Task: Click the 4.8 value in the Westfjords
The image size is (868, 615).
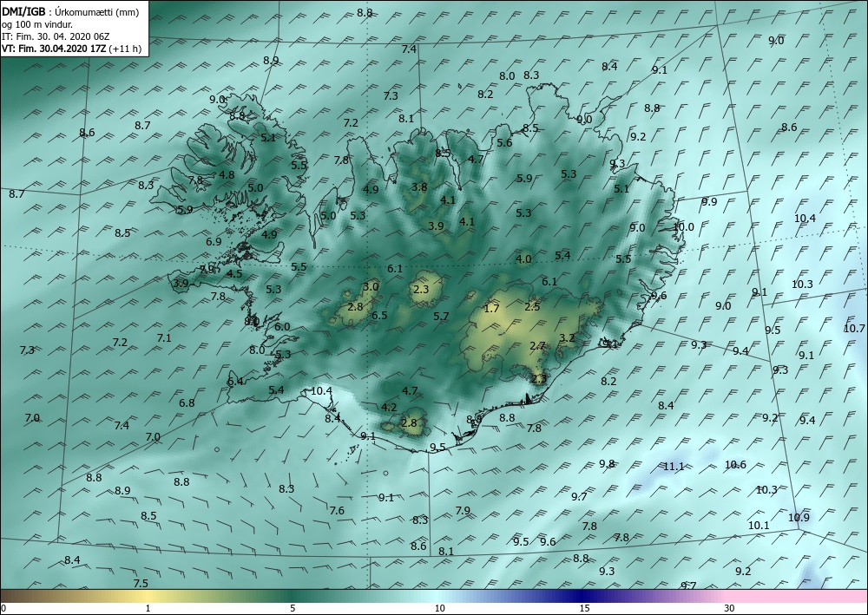Action: pos(227,174)
